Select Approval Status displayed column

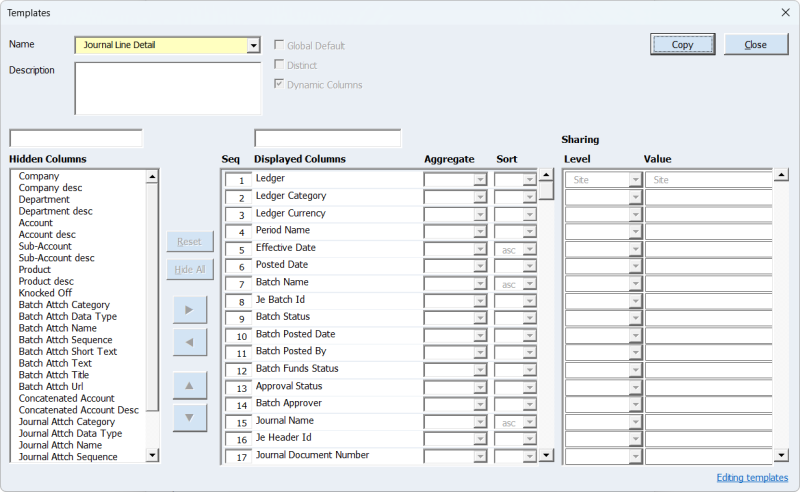click(289, 386)
